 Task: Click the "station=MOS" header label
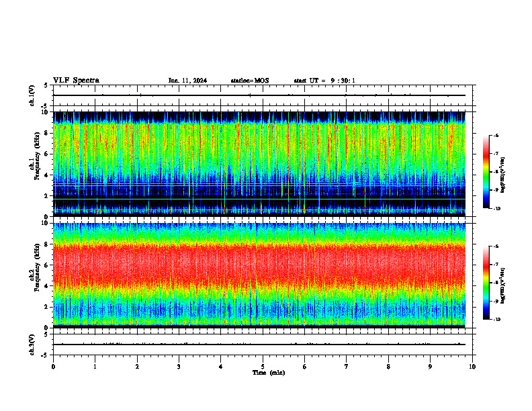tap(250, 81)
